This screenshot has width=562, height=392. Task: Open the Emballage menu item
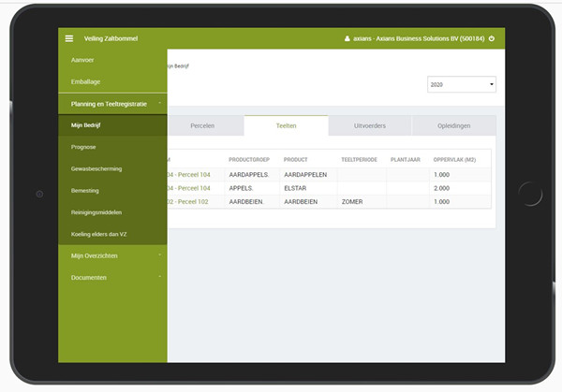point(86,82)
